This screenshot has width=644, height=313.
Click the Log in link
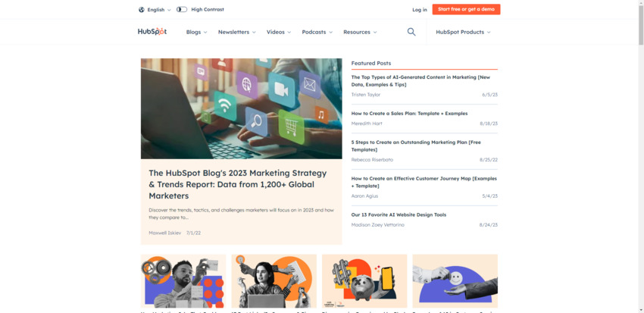(x=419, y=9)
